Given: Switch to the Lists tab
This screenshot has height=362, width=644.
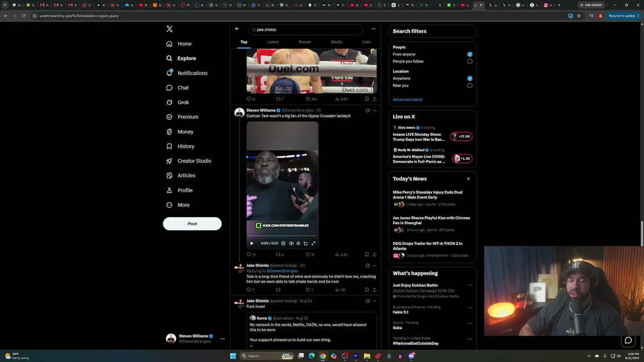Looking at the screenshot, I should [x=366, y=42].
